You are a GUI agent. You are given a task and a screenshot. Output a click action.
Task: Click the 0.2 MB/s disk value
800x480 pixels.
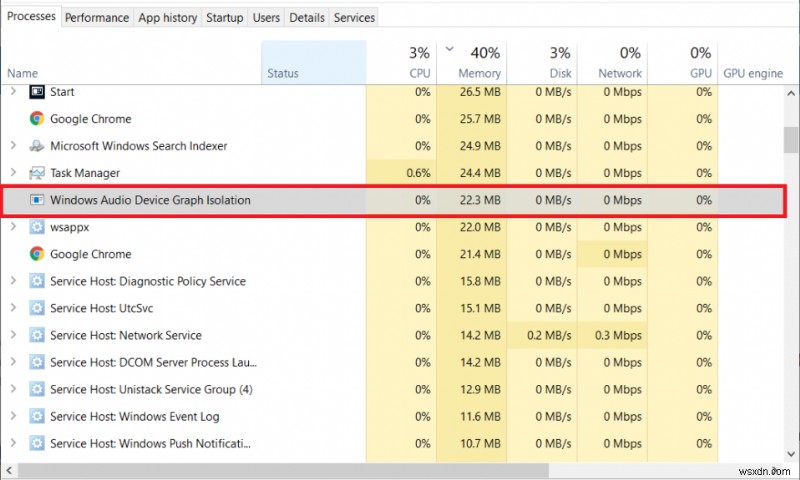(x=549, y=335)
